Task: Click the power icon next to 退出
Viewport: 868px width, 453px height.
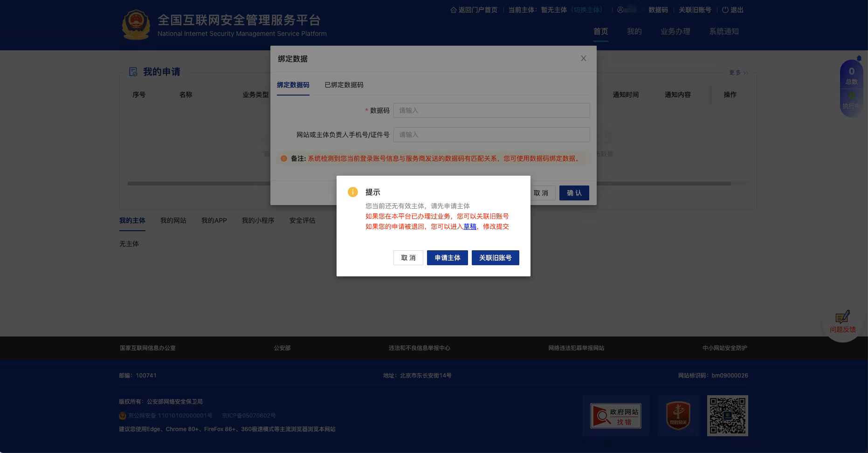Action: click(x=725, y=10)
